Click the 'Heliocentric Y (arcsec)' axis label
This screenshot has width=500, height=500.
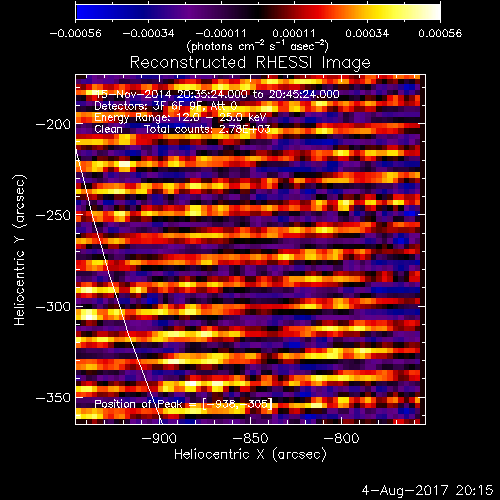coord(19,250)
